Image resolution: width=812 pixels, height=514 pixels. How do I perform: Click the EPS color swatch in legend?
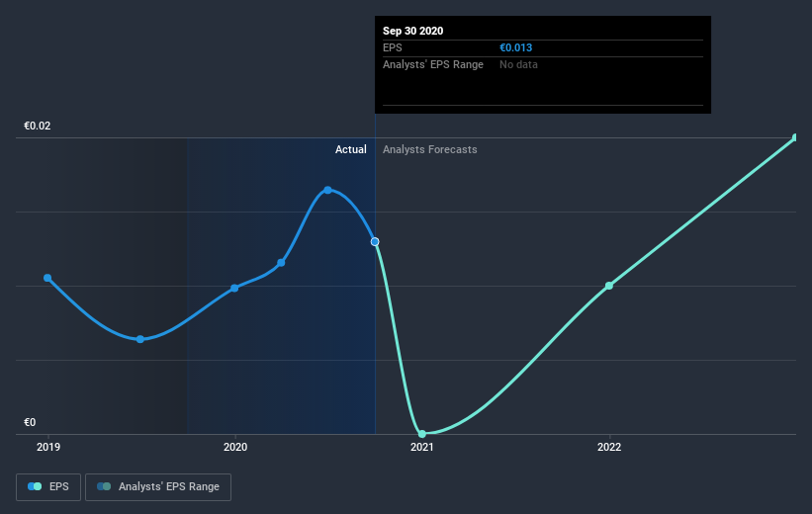coord(35,486)
